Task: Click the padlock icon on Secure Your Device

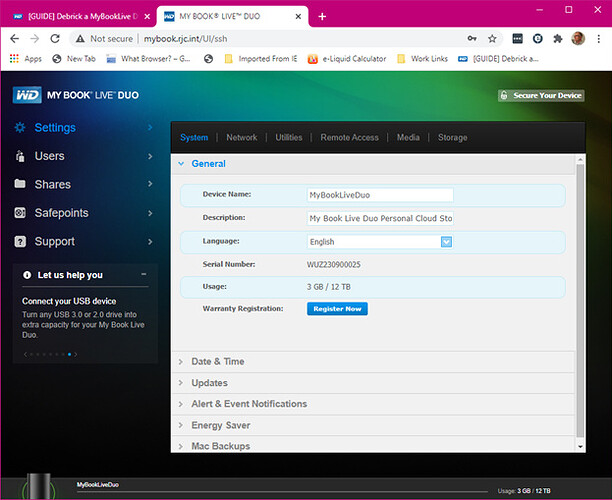Action: point(504,95)
